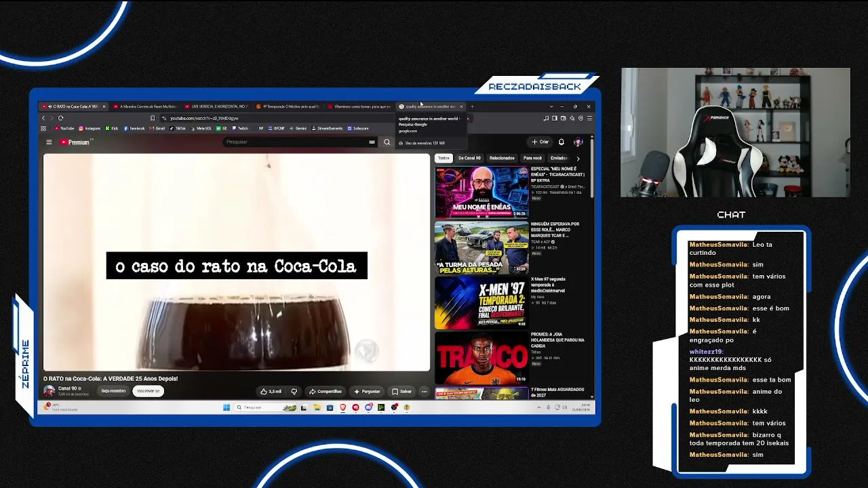The height and width of the screenshot is (488, 868).
Task: Open the YouTube bookmark in the bookmarks bar
Action: click(x=64, y=128)
